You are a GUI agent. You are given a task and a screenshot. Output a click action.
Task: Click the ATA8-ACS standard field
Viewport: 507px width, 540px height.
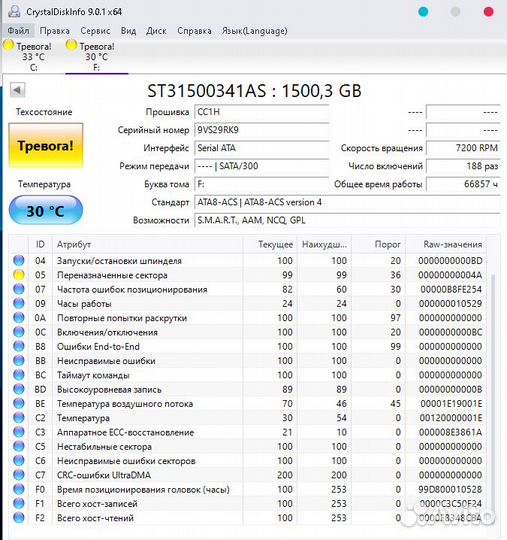click(347, 202)
